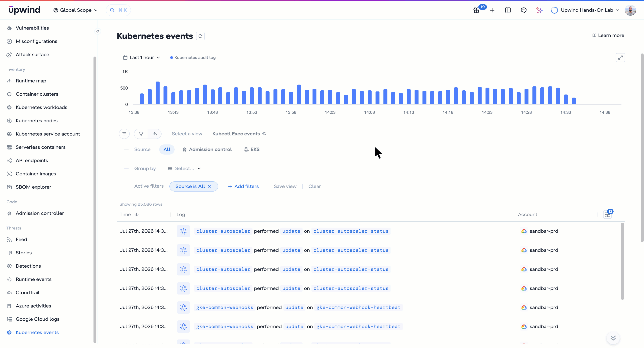Click the SBOM explorer icon
The width and height of the screenshot is (644, 348).
pos(9,187)
